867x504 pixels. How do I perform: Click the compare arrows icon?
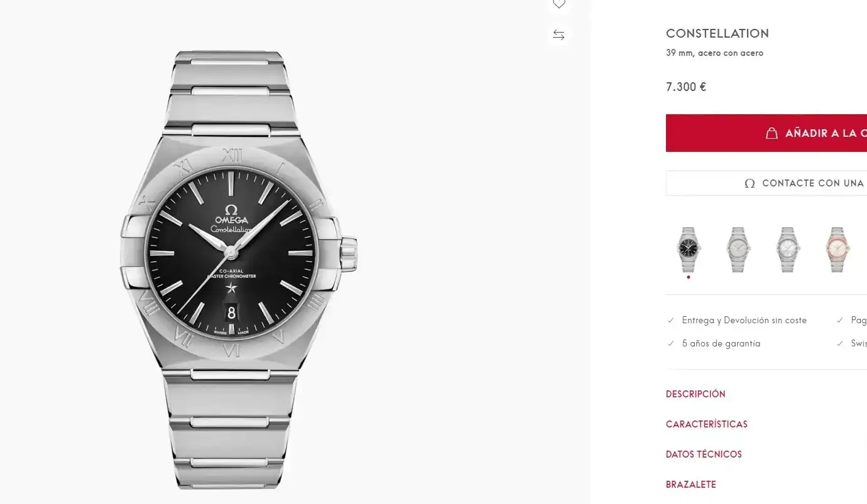coord(559,35)
